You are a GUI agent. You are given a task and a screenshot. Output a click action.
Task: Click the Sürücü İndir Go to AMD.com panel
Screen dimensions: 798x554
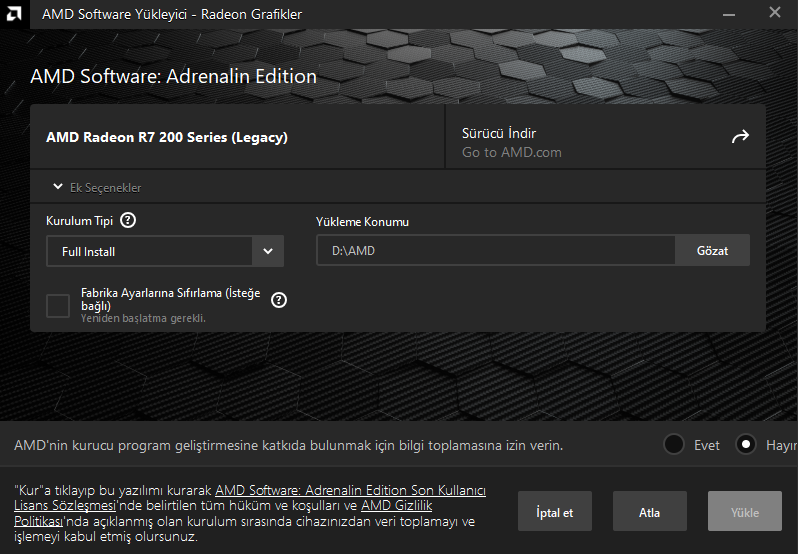coord(606,137)
